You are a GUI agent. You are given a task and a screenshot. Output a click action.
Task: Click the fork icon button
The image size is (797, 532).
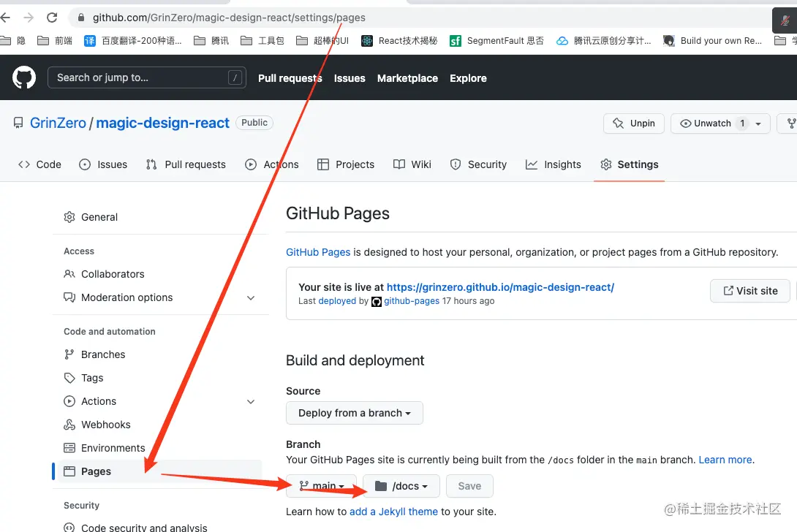790,123
